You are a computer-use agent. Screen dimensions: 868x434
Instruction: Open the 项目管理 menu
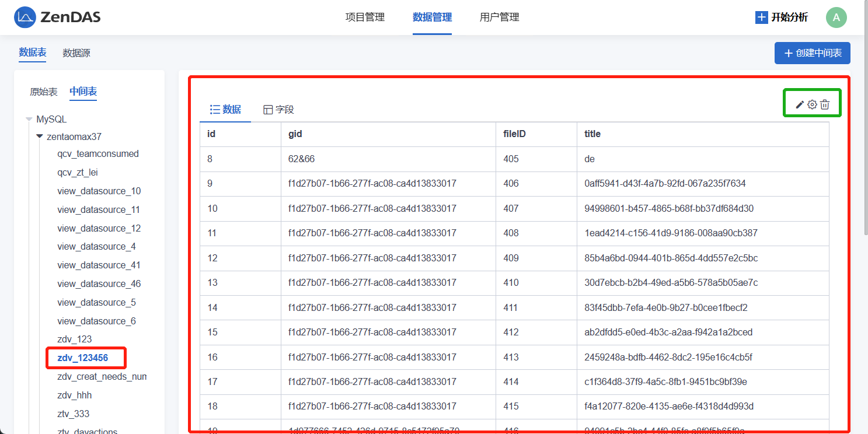tap(365, 17)
